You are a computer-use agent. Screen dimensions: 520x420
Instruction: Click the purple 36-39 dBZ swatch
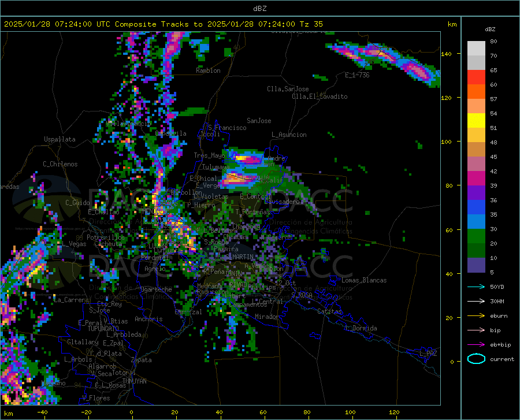tap(476, 193)
